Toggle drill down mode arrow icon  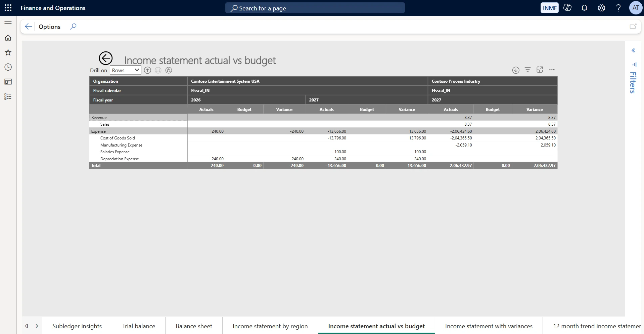(516, 70)
